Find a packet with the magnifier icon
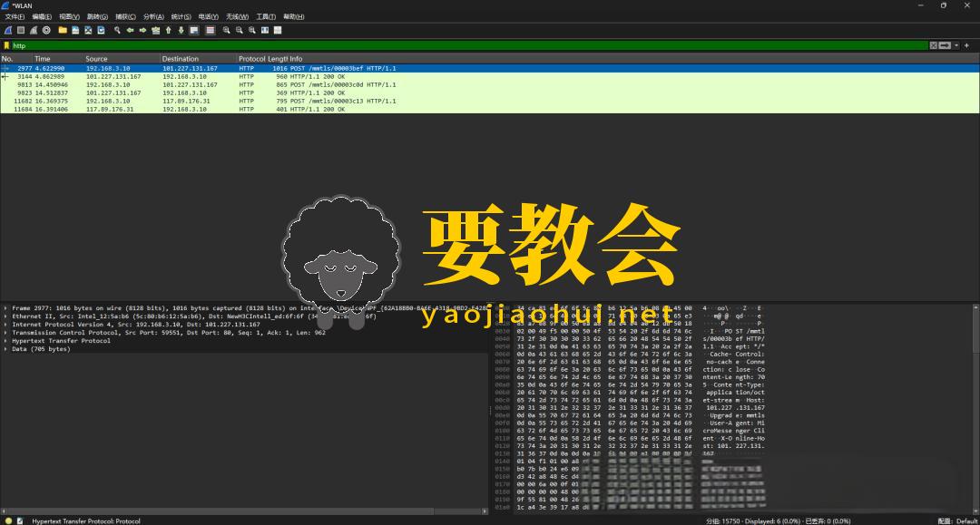Viewport: 980px width, 525px height. [117, 30]
